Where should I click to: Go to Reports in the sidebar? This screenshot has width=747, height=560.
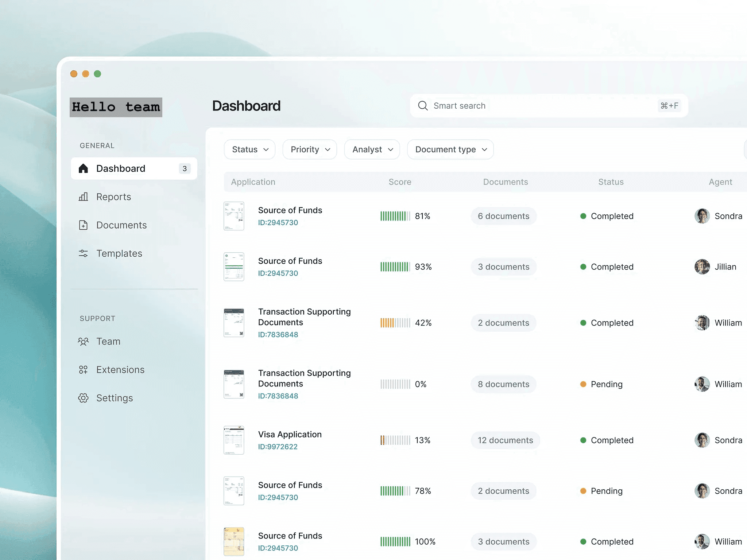[x=113, y=197]
